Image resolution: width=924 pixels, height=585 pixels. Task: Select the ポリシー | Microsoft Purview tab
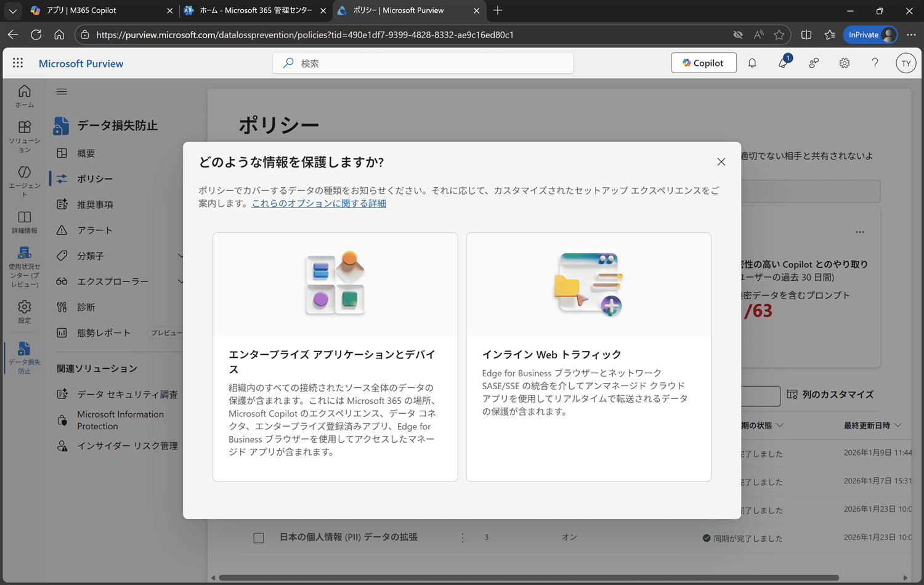pos(408,10)
